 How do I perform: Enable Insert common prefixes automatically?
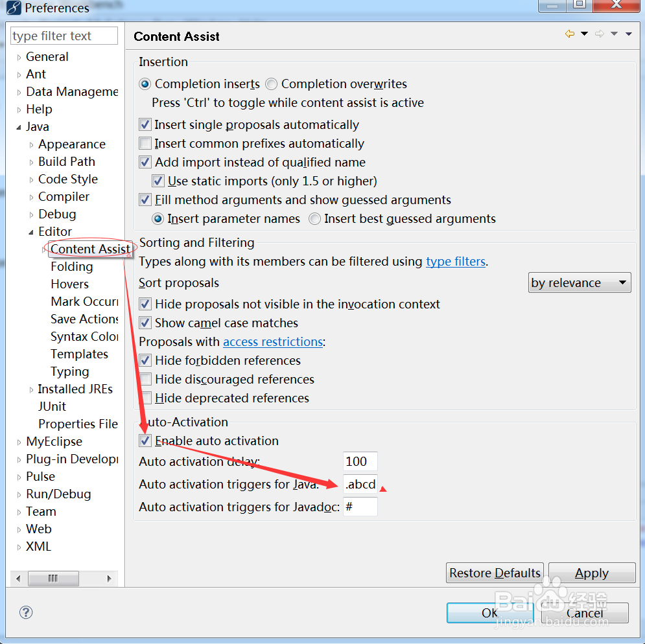[x=145, y=144]
